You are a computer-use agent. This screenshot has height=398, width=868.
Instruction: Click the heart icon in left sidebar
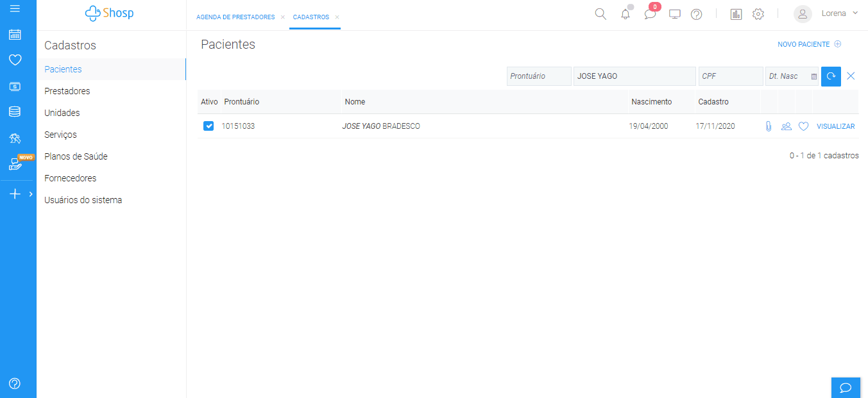(x=15, y=60)
